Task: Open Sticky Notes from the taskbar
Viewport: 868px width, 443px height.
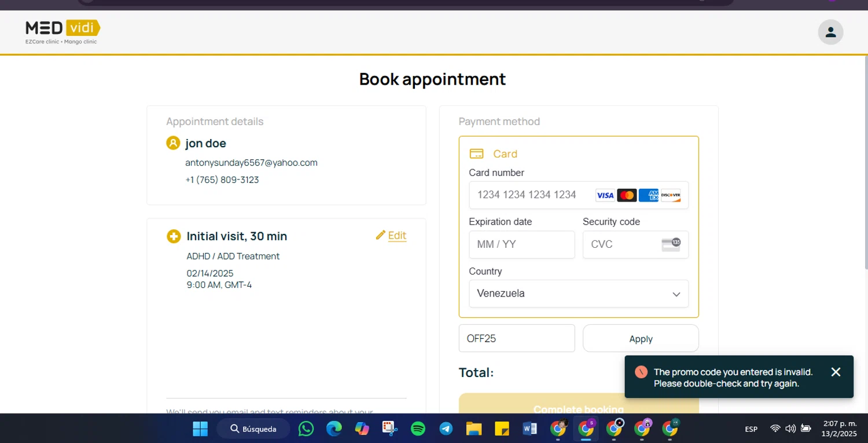Action: 502,429
